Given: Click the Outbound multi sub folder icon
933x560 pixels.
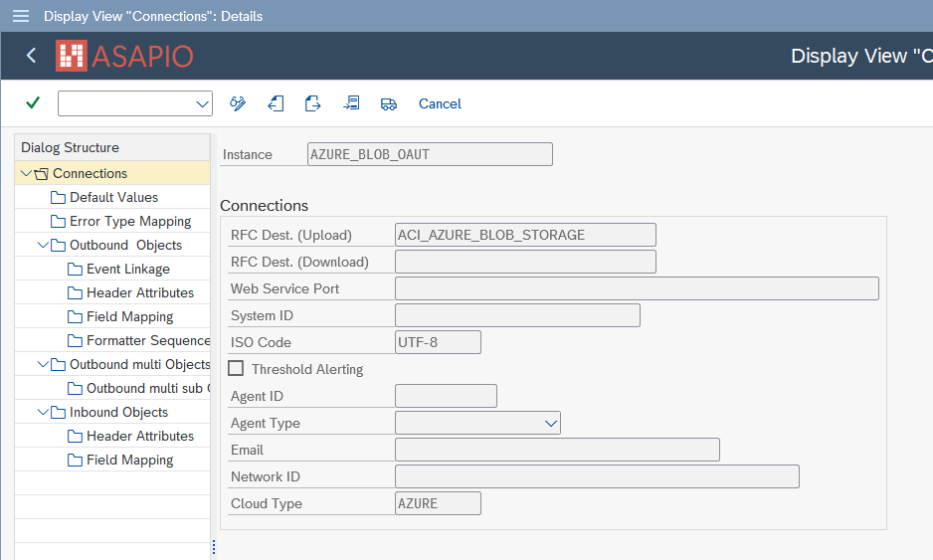Looking at the screenshot, I should (x=75, y=388).
